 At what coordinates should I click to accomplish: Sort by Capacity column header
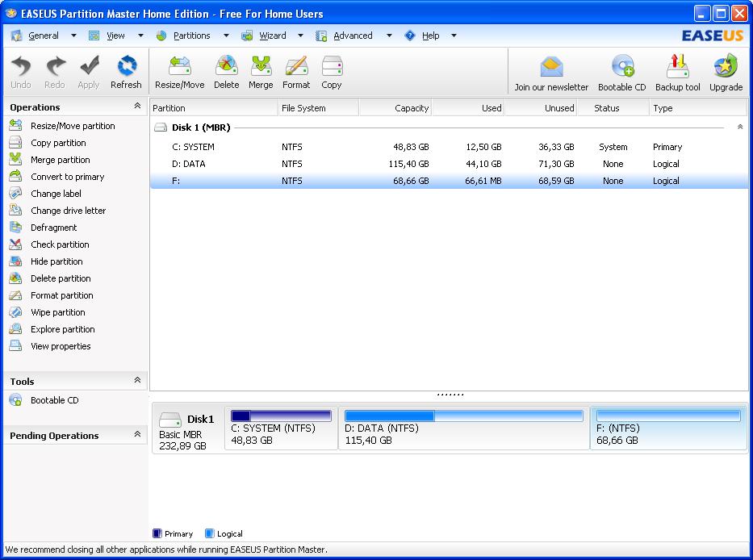[x=395, y=108]
